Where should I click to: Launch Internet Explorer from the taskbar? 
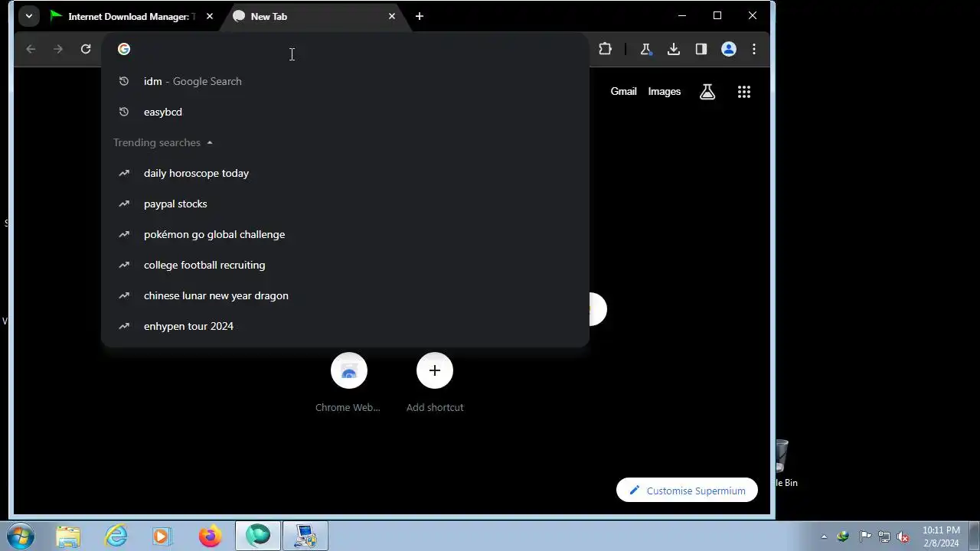click(116, 536)
